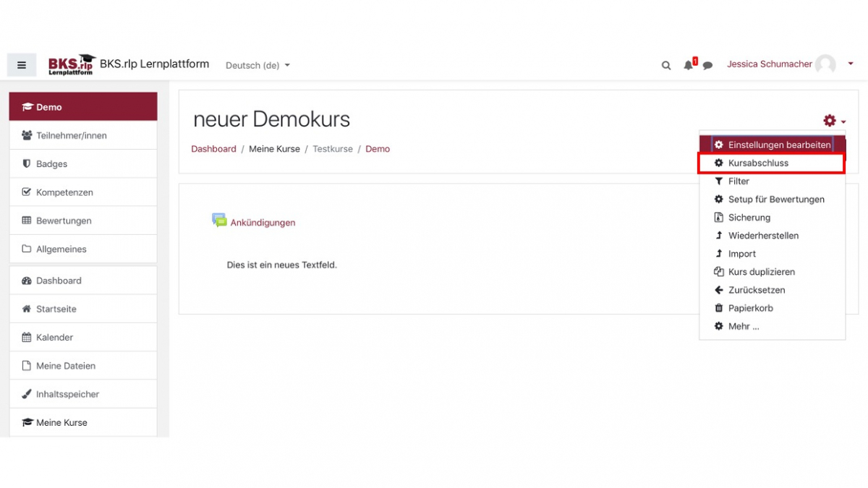Open Bewertungen in the sidebar
This screenshot has width=868, height=488.
click(x=63, y=221)
